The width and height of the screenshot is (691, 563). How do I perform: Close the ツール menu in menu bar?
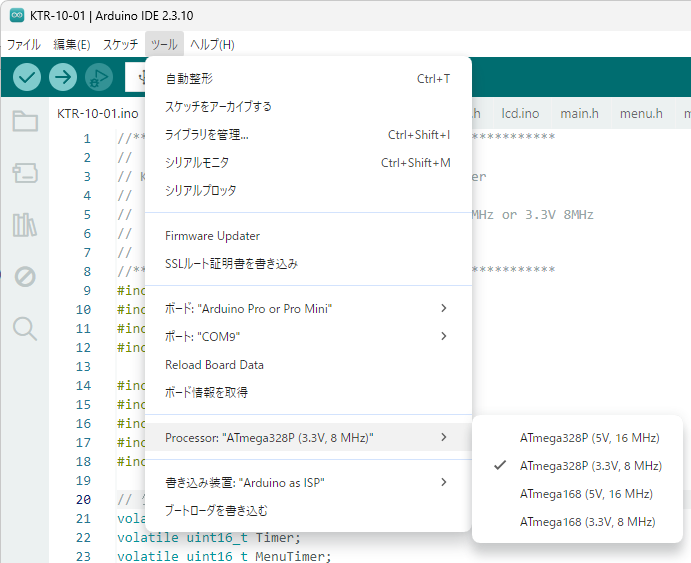164,44
